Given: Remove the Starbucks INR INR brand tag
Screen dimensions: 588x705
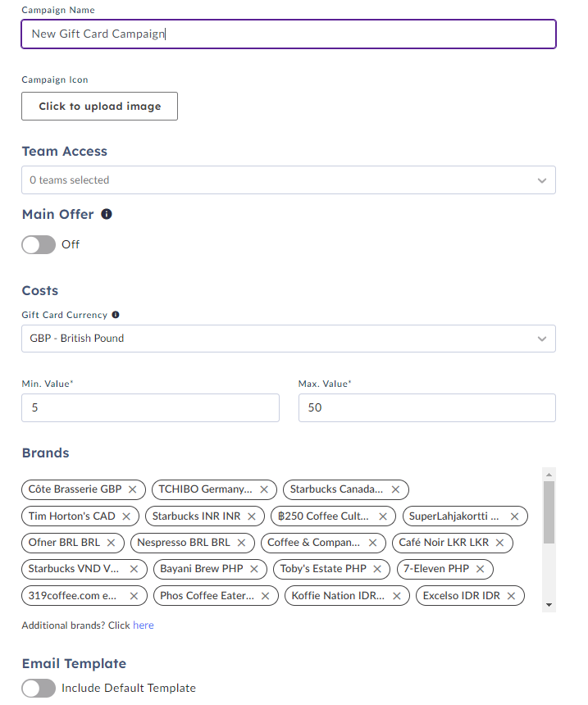Looking at the screenshot, I should (252, 516).
